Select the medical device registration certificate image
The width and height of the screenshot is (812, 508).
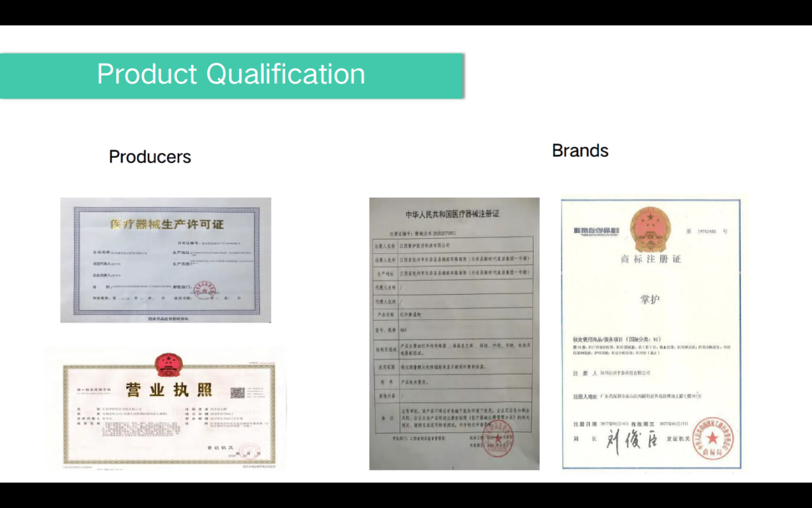coord(454,333)
